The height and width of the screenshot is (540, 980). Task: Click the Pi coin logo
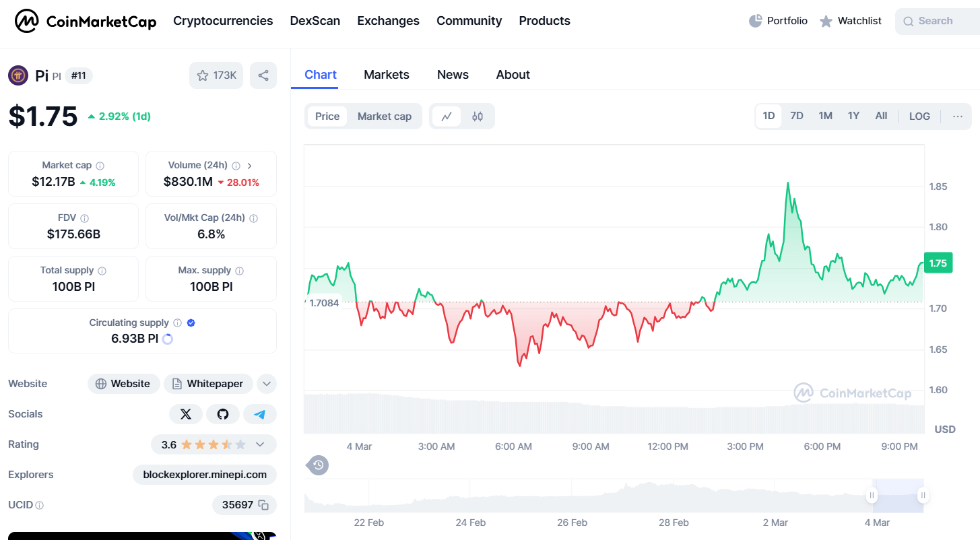(18, 75)
